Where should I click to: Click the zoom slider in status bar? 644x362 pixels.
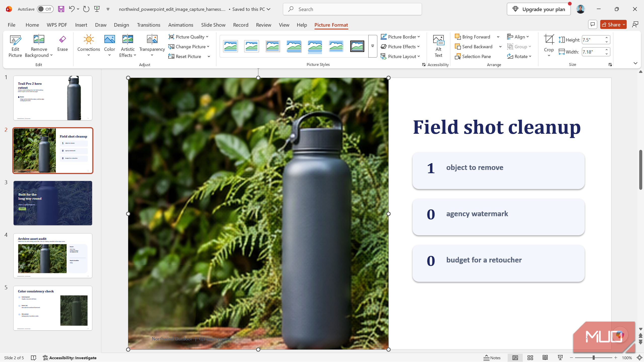pos(593,358)
